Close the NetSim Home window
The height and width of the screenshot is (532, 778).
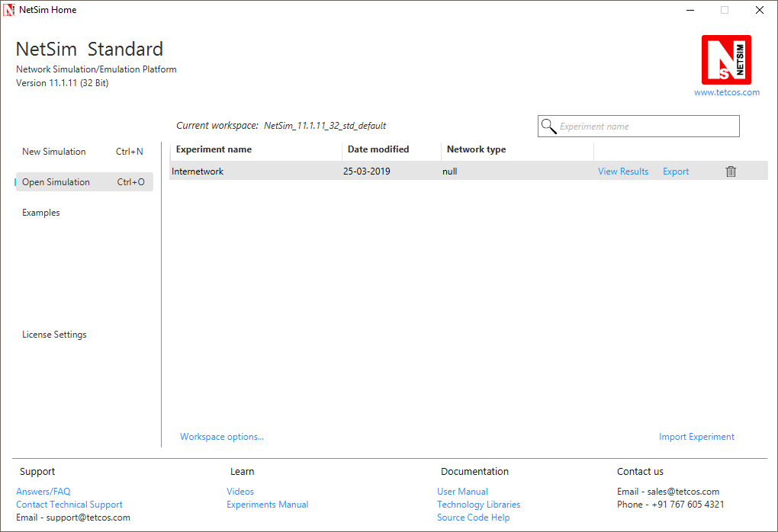coord(759,10)
